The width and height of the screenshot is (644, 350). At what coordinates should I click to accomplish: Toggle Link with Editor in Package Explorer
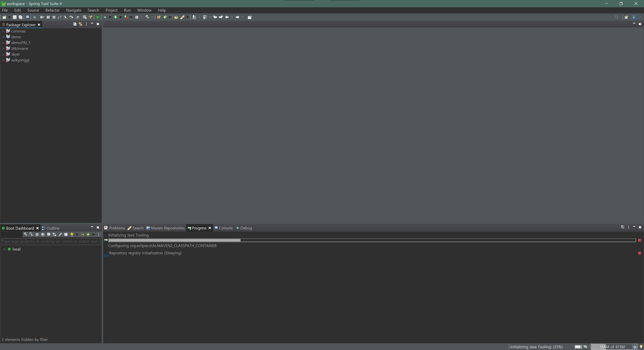click(80, 24)
